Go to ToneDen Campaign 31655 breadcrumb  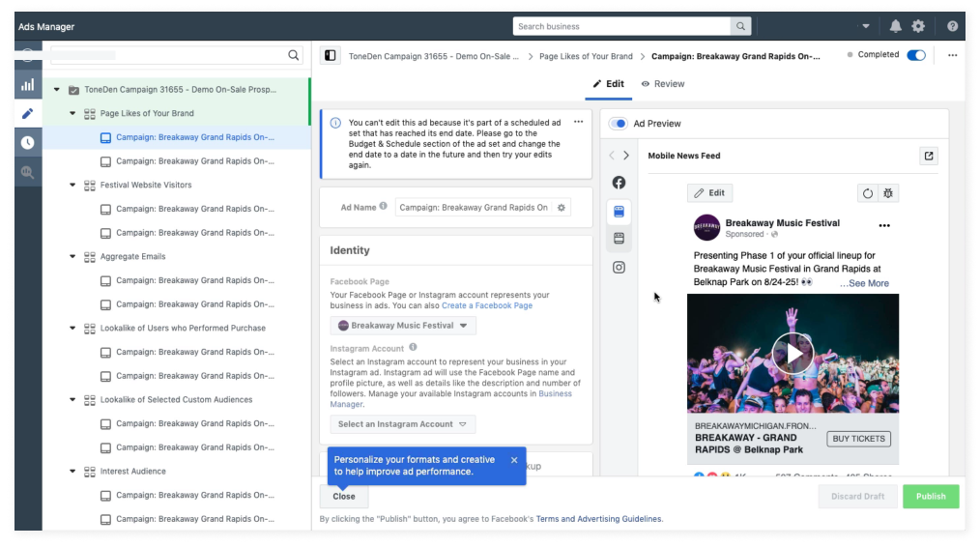coord(433,56)
